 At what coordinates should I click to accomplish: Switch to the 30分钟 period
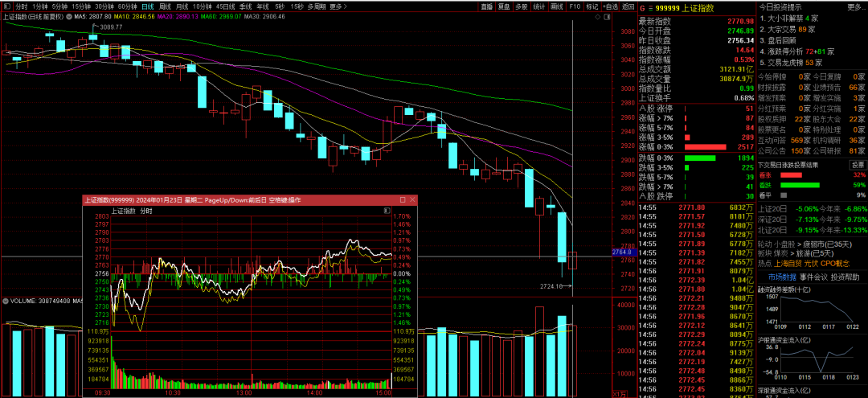(104, 6)
